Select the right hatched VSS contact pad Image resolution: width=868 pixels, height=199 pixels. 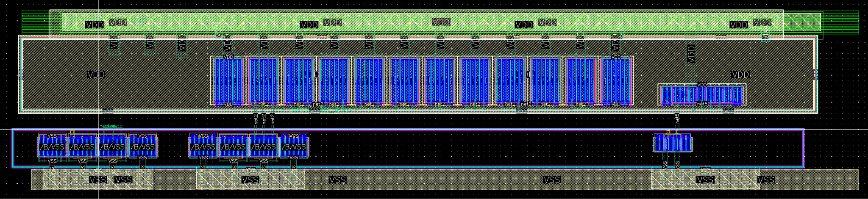tap(705, 178)
